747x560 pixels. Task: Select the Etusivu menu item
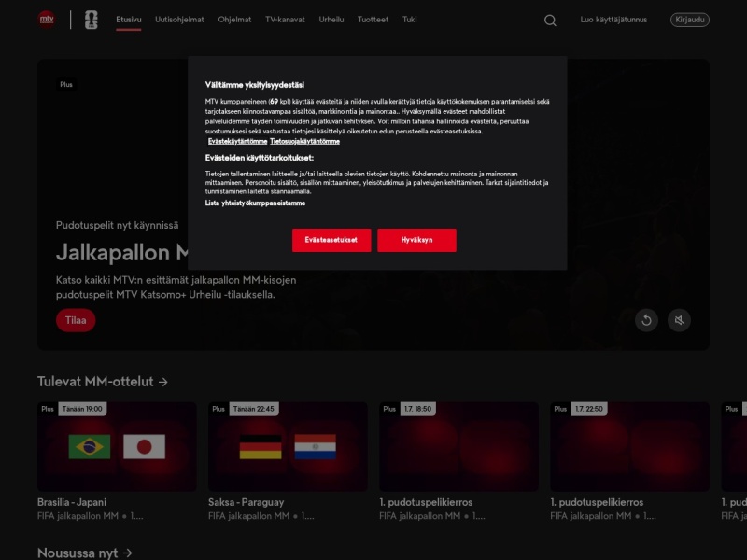point(129,20)
